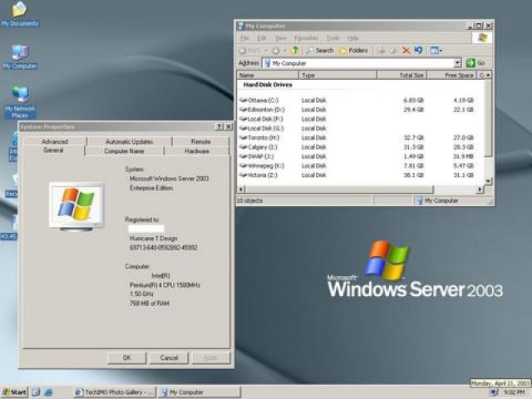Open the File menu in My Computer

tap(244, 38)
